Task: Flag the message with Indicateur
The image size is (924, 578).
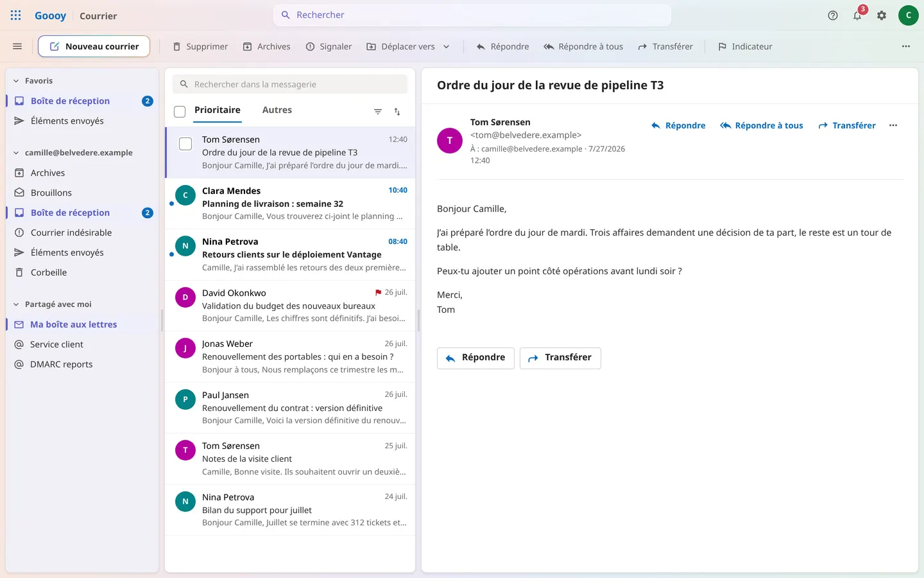Action: coord(745,46)
